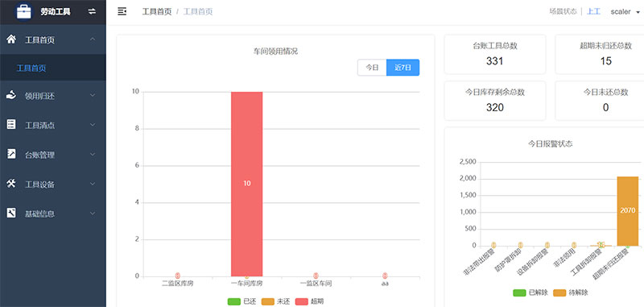Collapse sidebar using hamburger menu icon
Image resolution: width=644 pixels, height=307 pixels.
(x=122, y=11)
